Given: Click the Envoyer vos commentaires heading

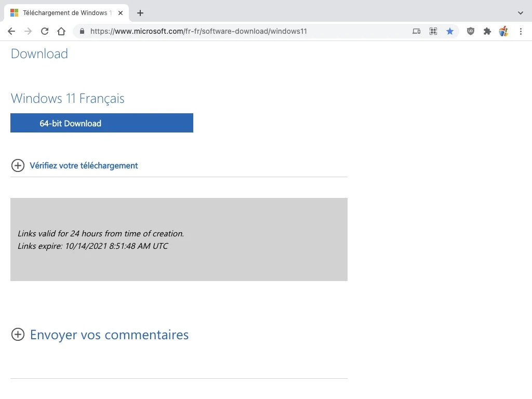Looking at the screenshot, I should click(109, 335).
